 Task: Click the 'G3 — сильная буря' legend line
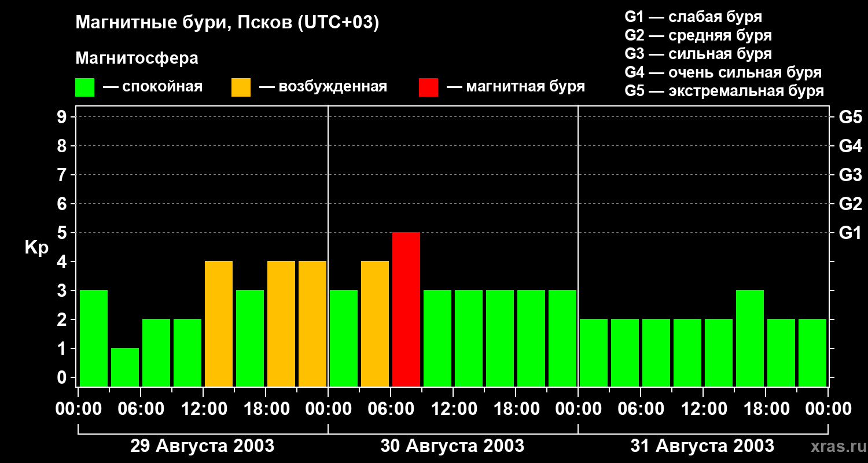[698, 54]
